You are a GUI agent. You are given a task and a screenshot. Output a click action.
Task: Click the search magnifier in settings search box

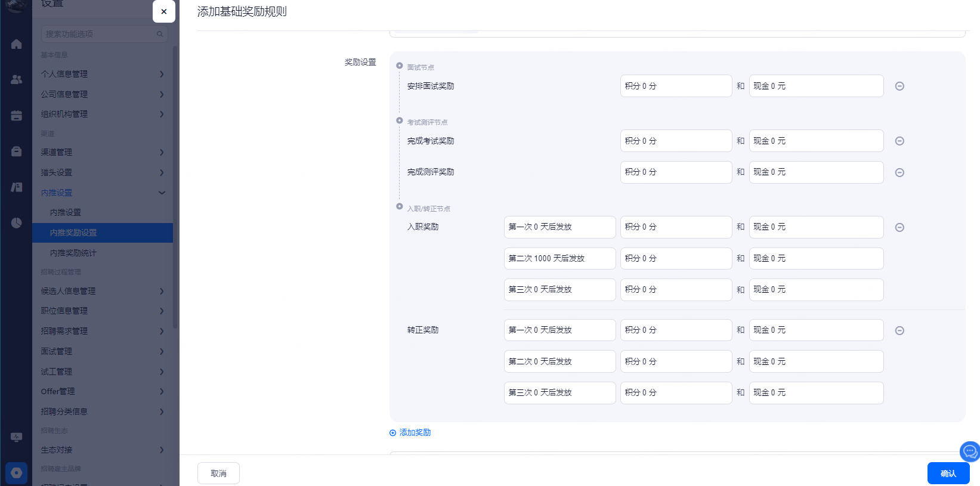point(160,34)
